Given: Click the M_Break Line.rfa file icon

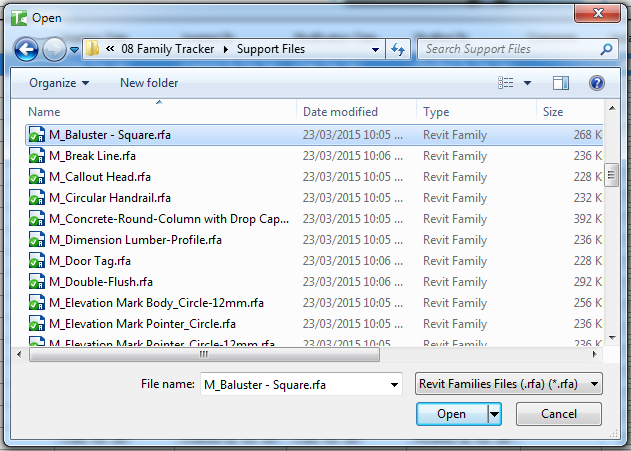Looking at the screenshot, I should pos(37,156).
